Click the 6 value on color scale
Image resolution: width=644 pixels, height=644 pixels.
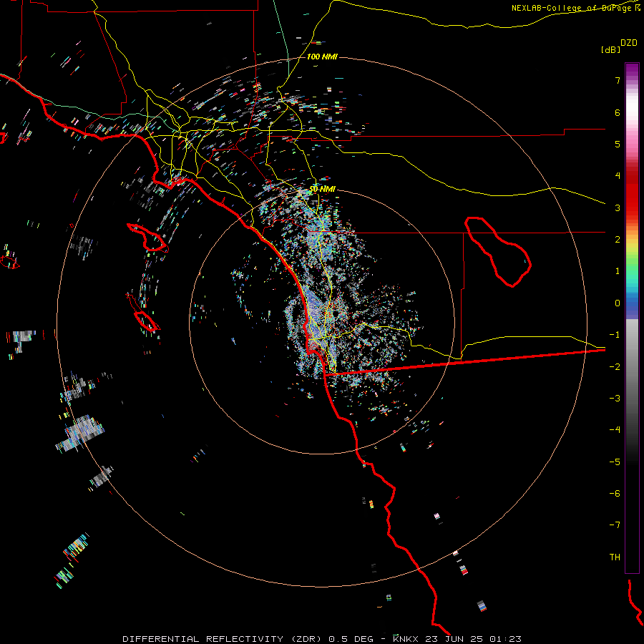(x=618, y=112)
